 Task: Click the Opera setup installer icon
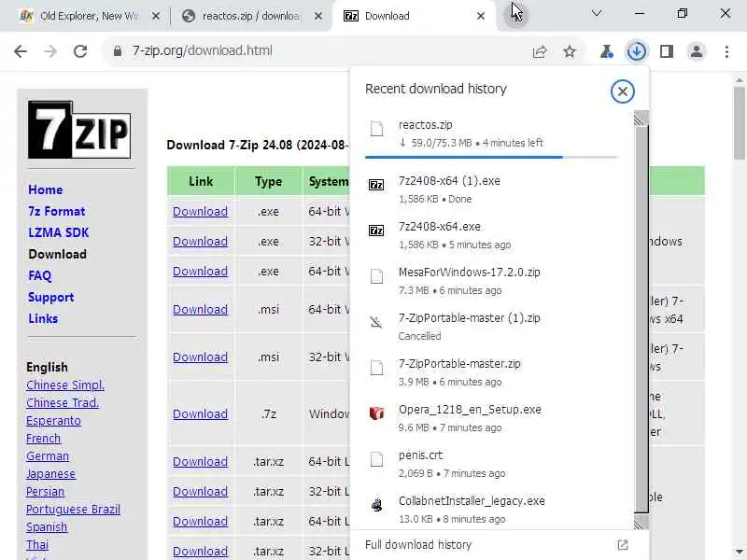[x=376, y=413]
